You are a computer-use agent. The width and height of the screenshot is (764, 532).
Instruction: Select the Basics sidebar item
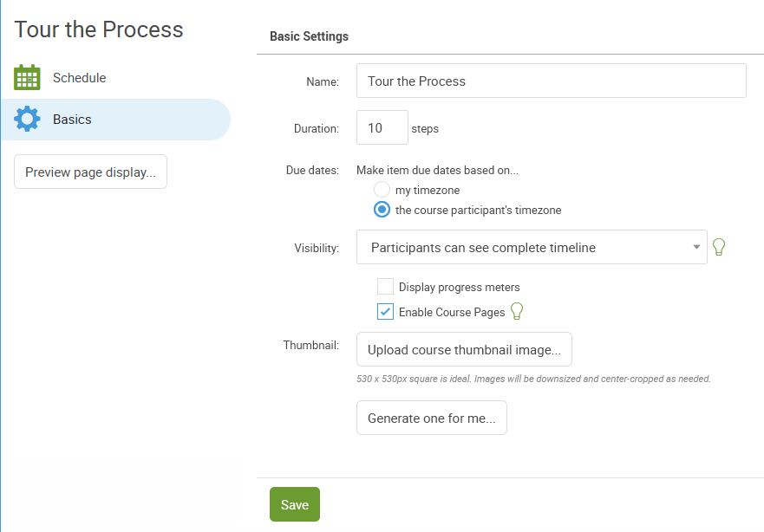tap(72, 120)
